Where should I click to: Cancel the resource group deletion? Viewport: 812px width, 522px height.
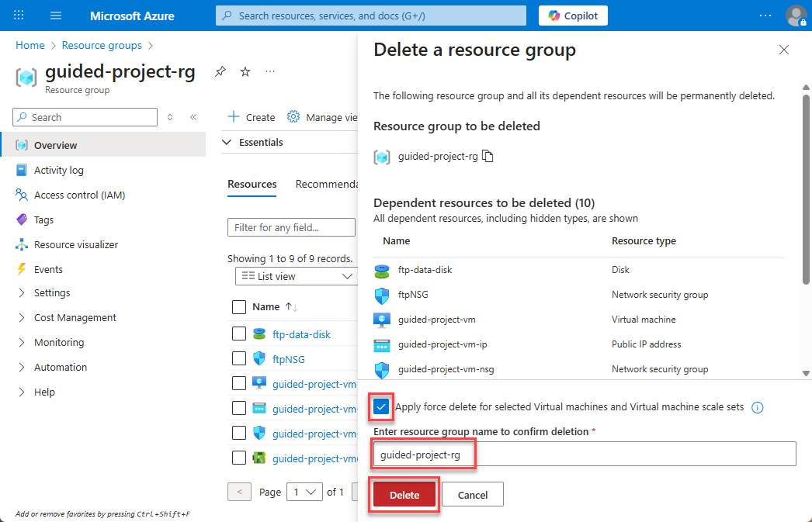(472, 495)
